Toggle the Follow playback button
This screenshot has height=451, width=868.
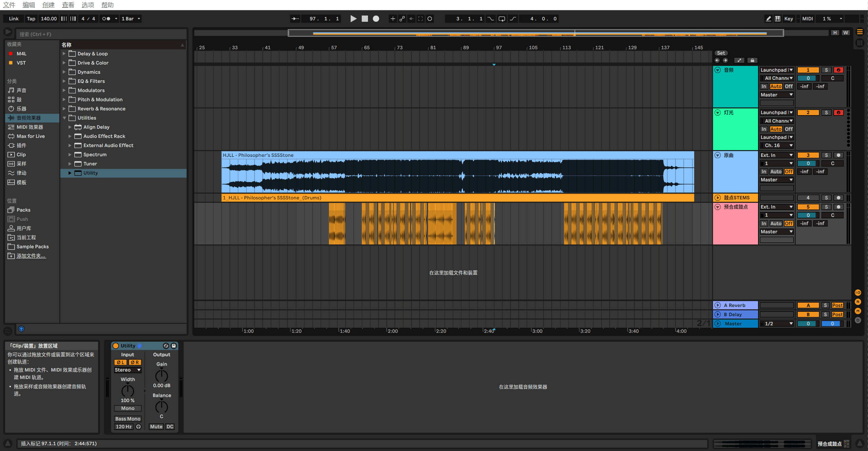coord(295,19)
